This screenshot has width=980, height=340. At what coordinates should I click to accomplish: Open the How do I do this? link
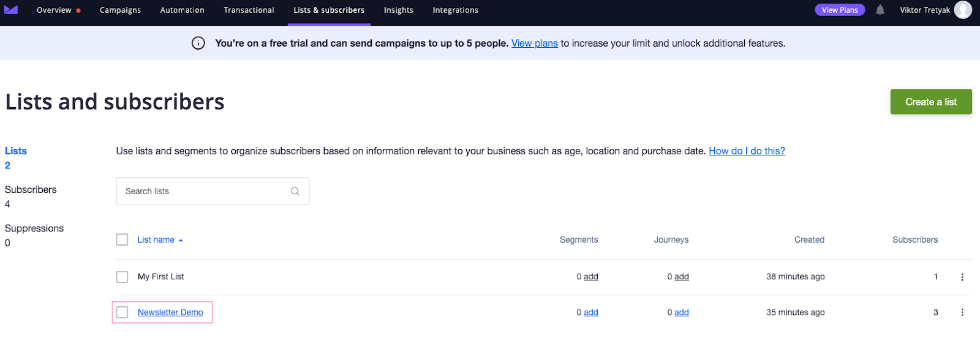coord(747,151)
